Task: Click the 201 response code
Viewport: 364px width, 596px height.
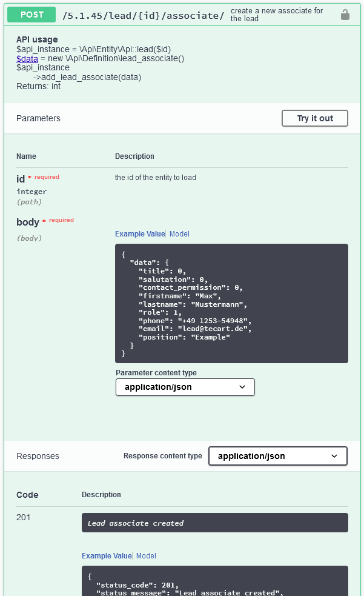Action: pyautogui.click(x=23, y=517)
